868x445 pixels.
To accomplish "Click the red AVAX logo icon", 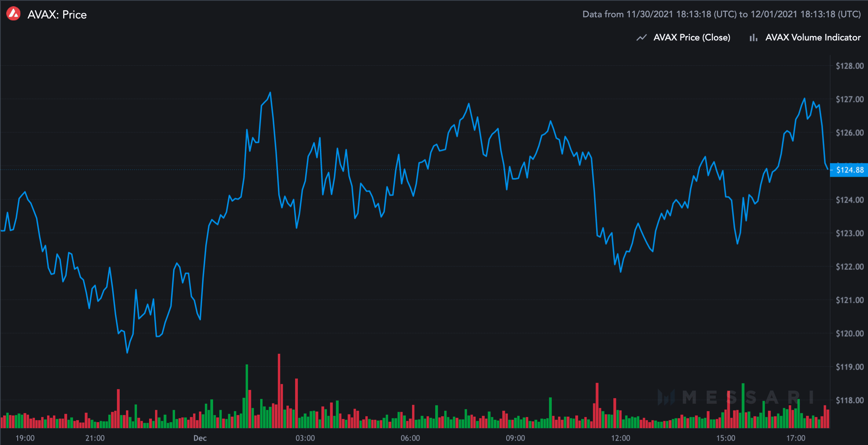I will coord(14,14).
